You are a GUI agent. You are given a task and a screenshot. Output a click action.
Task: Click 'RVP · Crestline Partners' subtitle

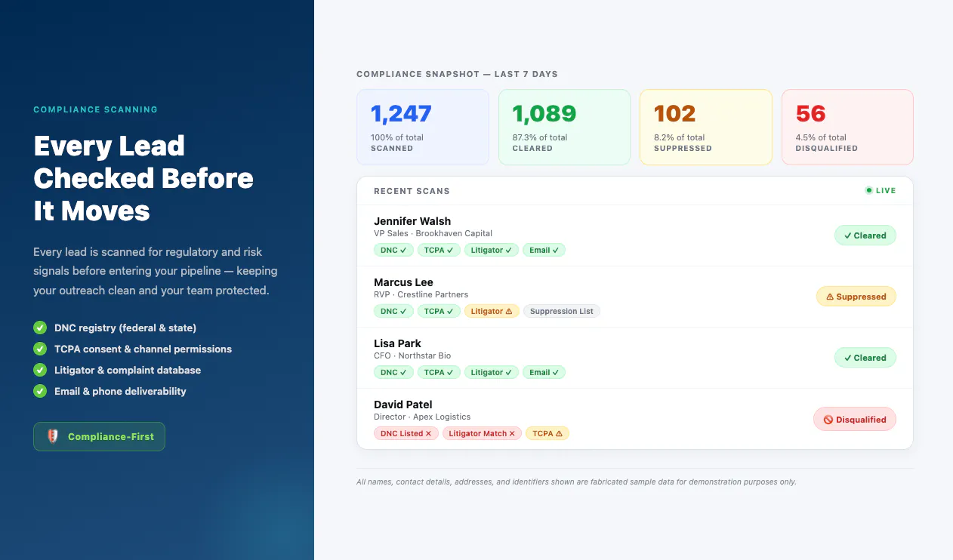[421, 294]
